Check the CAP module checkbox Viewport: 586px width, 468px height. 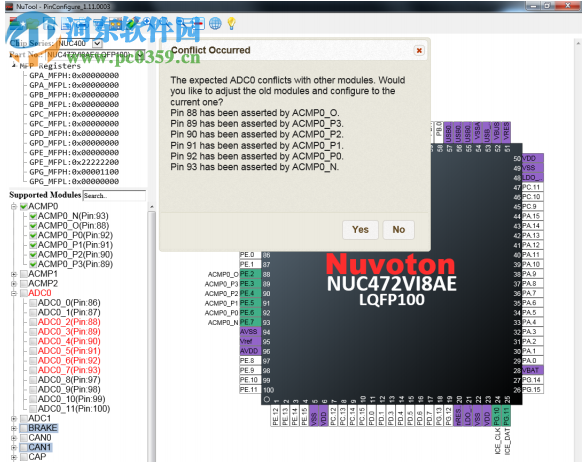24,457
